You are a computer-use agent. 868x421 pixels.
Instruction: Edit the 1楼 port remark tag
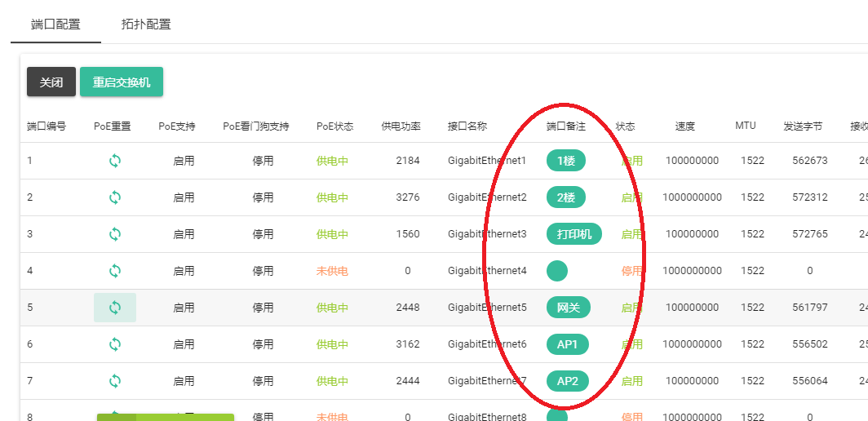tap(566, 161)
